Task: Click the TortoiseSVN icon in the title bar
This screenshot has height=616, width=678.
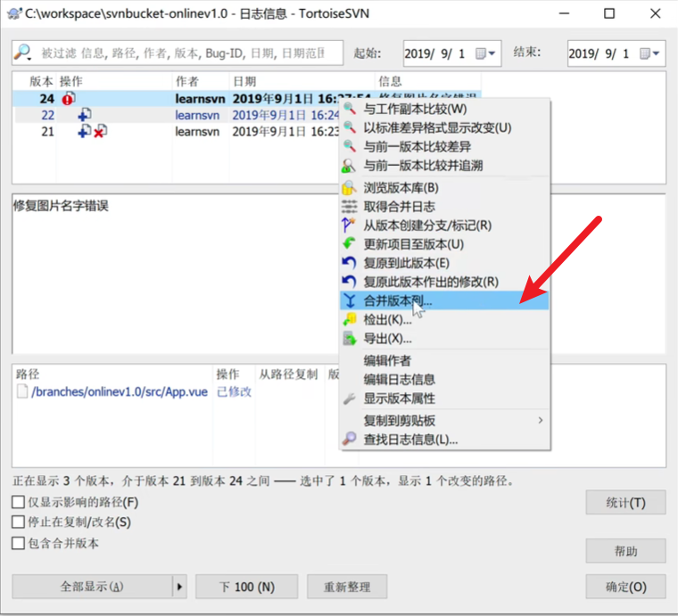Action: point(14,13)
